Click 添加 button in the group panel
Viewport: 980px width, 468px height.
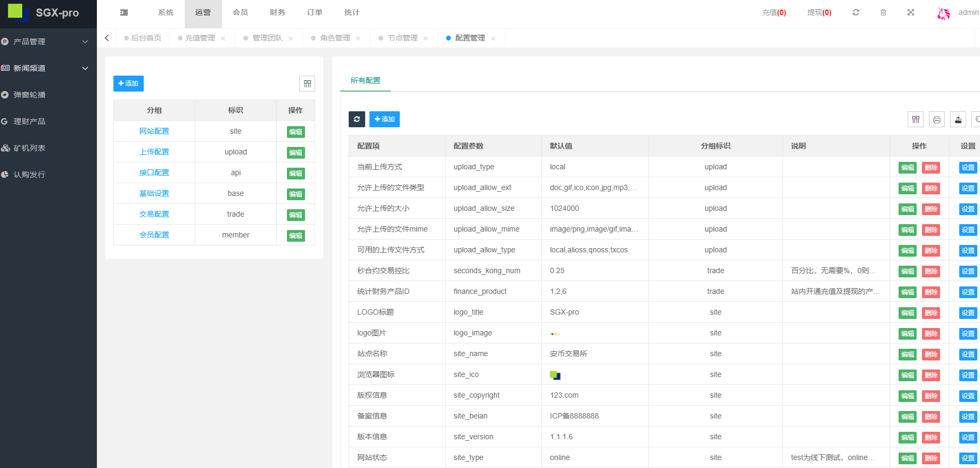[128, 84]
